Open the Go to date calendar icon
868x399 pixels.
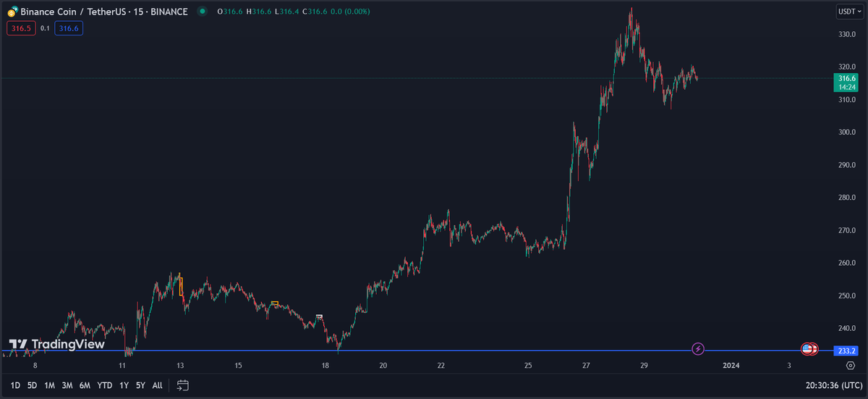pyautogui.click(x=183, y=385)
